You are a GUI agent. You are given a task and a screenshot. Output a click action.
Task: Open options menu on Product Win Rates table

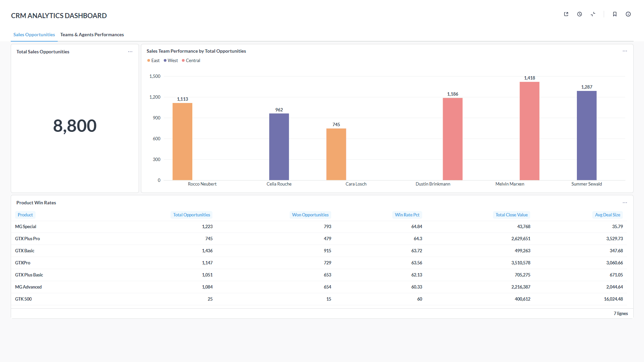625,203
